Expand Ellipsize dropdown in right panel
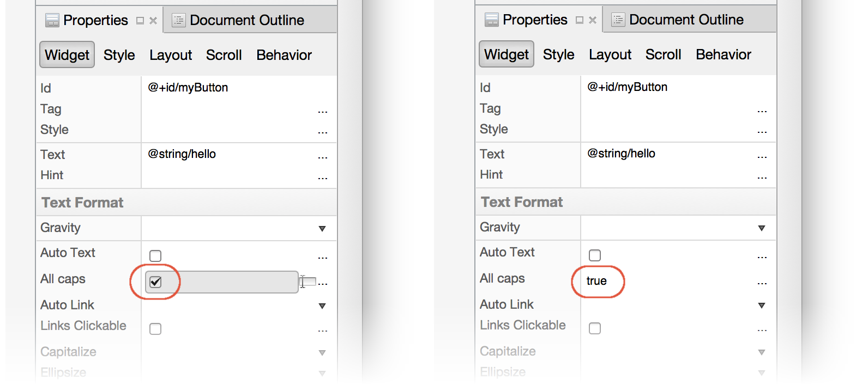The width and height of the screenshot is (868, 385). tap(762, 373)
